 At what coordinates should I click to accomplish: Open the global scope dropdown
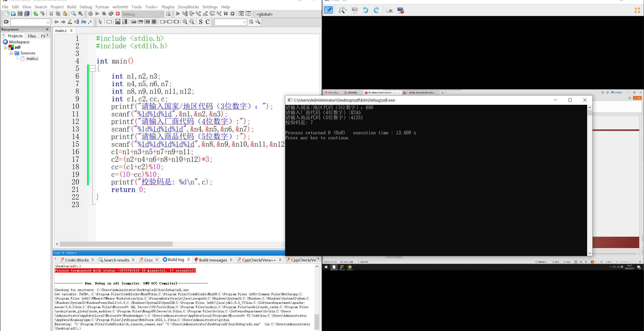point(288,14)
